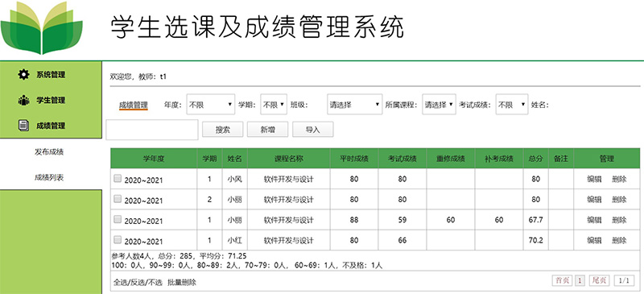Viewport: 644px width, 294px height.
Task: Click the total score cell 70.2
Action: point(535,240)
